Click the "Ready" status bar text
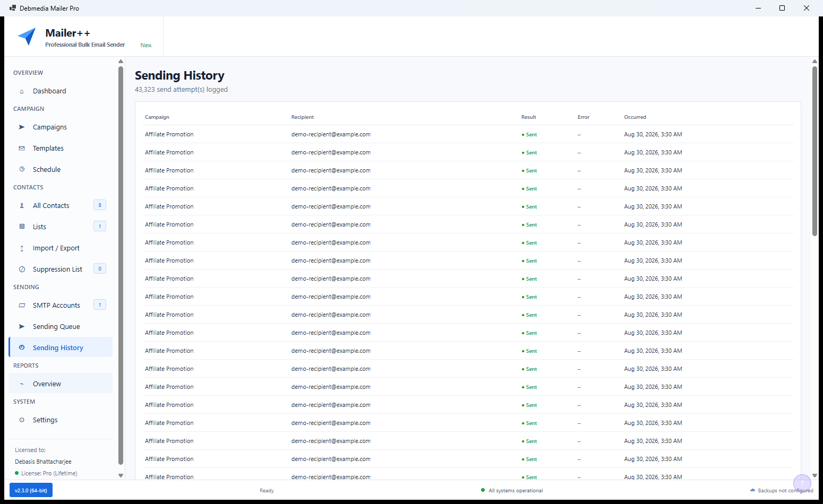The image size is (823, 504). tap(267, 491)
